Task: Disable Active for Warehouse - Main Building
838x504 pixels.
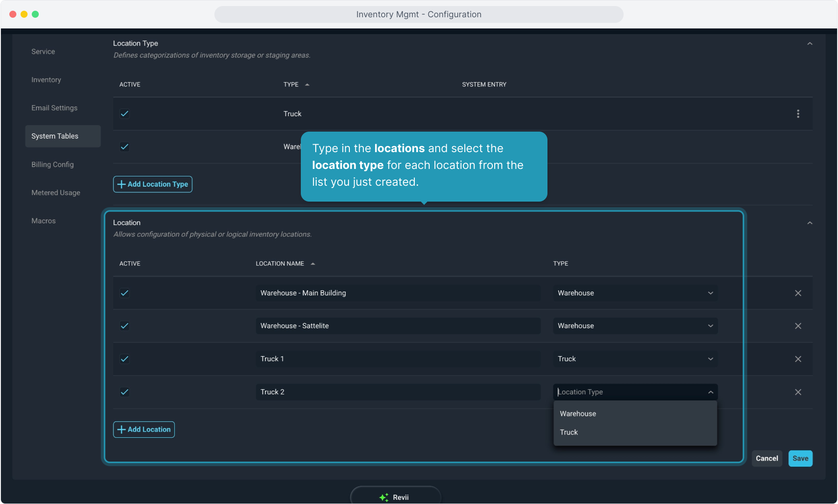Action: (x=125, y=293)
